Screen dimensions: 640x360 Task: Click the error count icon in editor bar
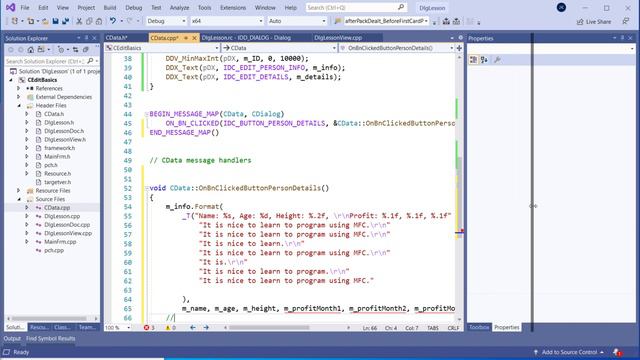(147, 327)
